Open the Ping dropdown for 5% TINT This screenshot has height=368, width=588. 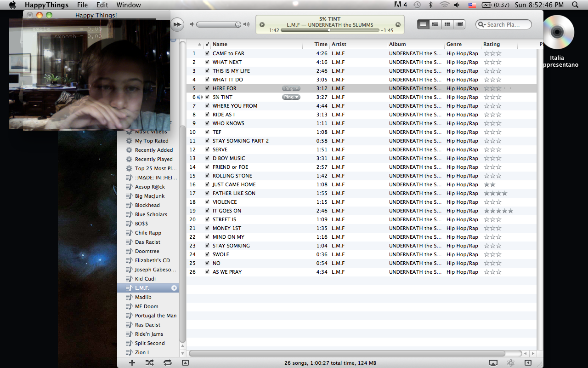[291, 97]
